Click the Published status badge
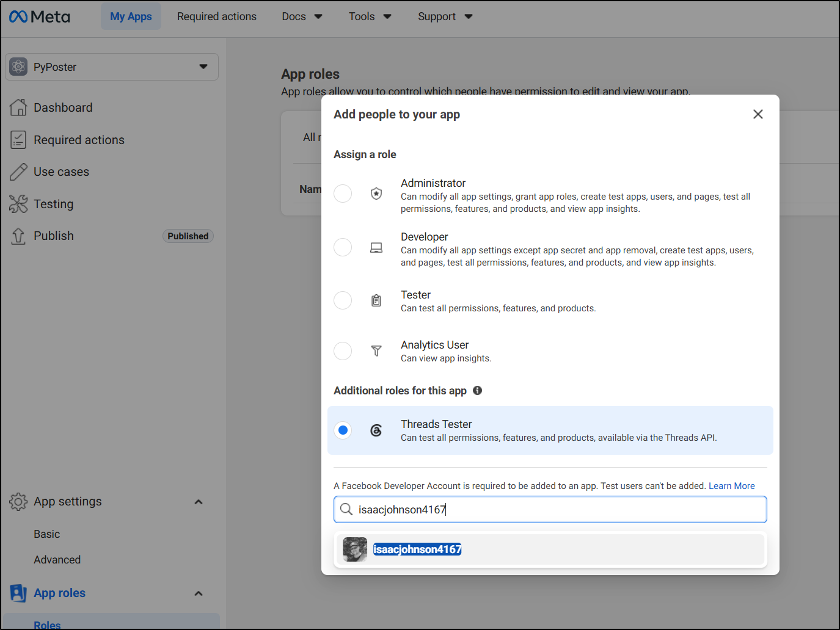The image size is (840, 630). point(188,236)
